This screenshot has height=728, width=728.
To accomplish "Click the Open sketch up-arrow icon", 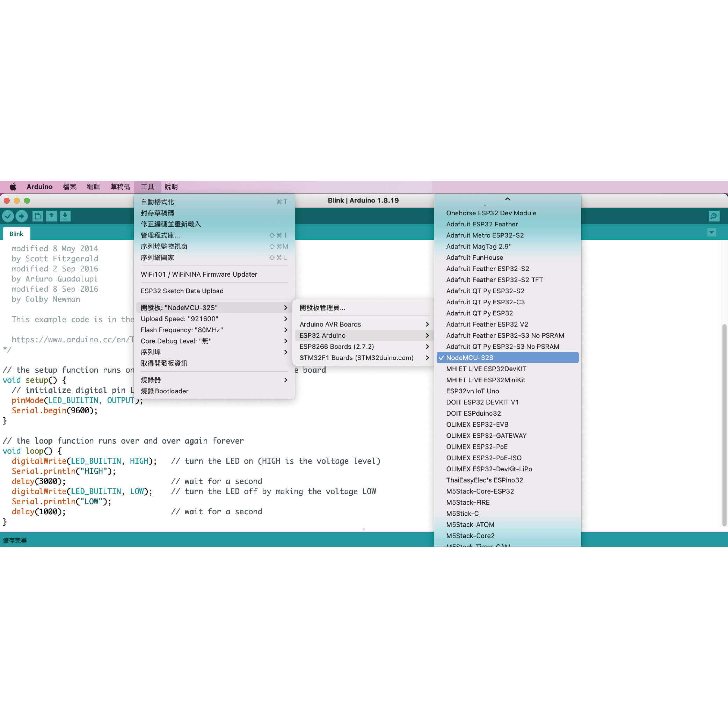I will (51, 216).
